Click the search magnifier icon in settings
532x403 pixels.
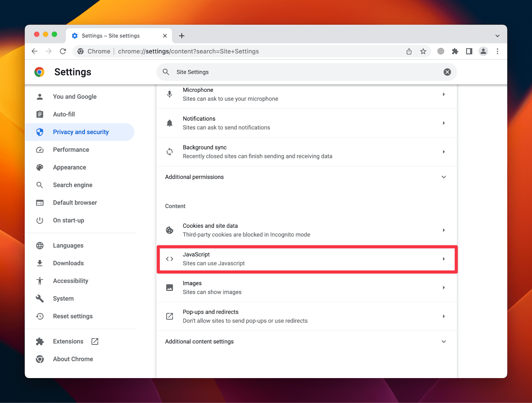[166, 72]
